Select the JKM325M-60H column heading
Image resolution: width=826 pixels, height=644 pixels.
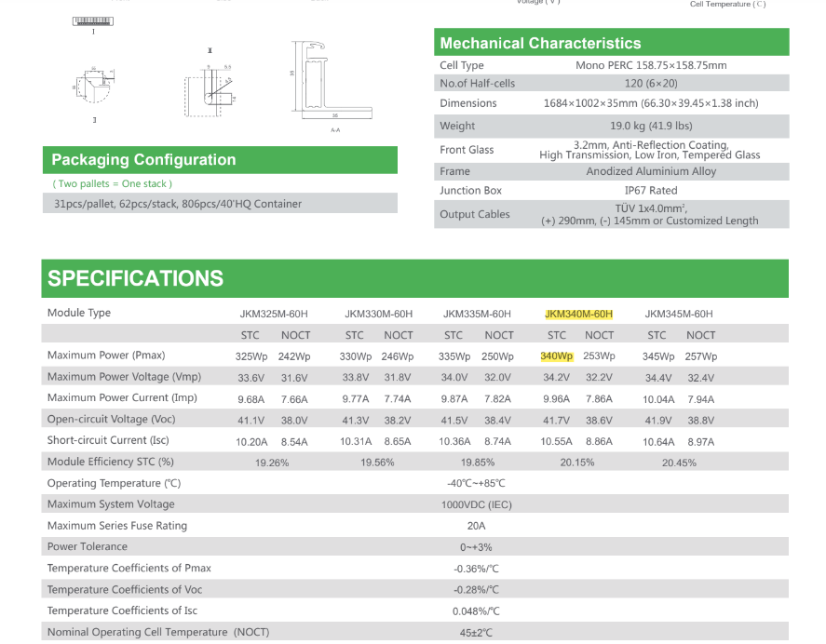[x=274, y=314]
